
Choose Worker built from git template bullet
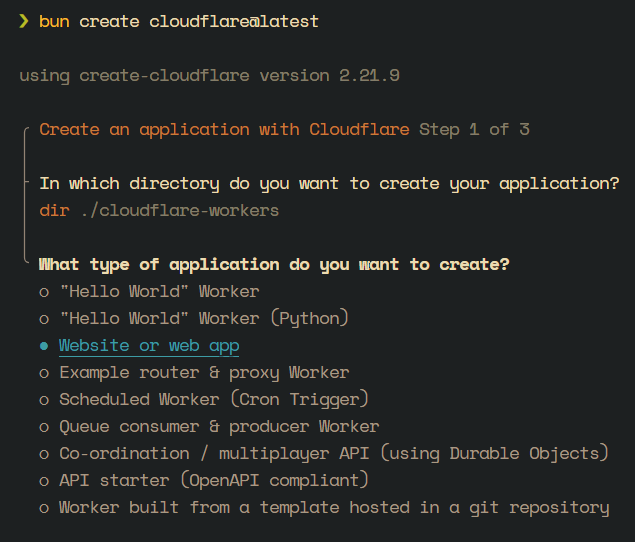(44, 508)
